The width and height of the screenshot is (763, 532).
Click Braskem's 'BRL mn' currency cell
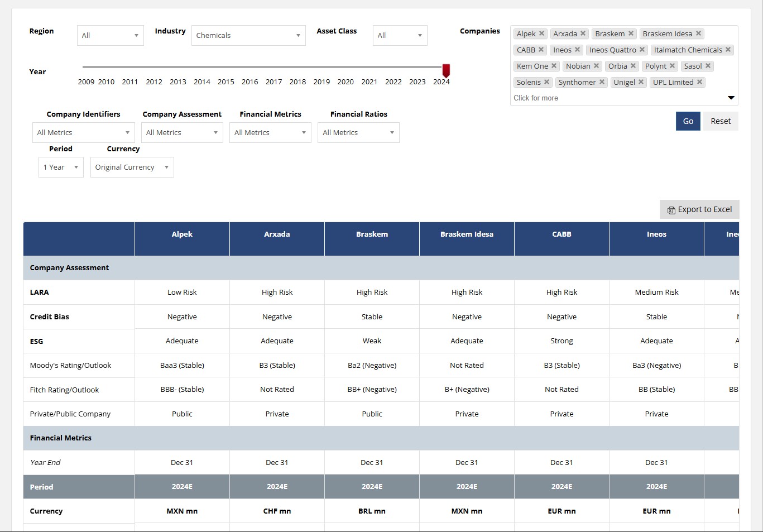(372, 511)
